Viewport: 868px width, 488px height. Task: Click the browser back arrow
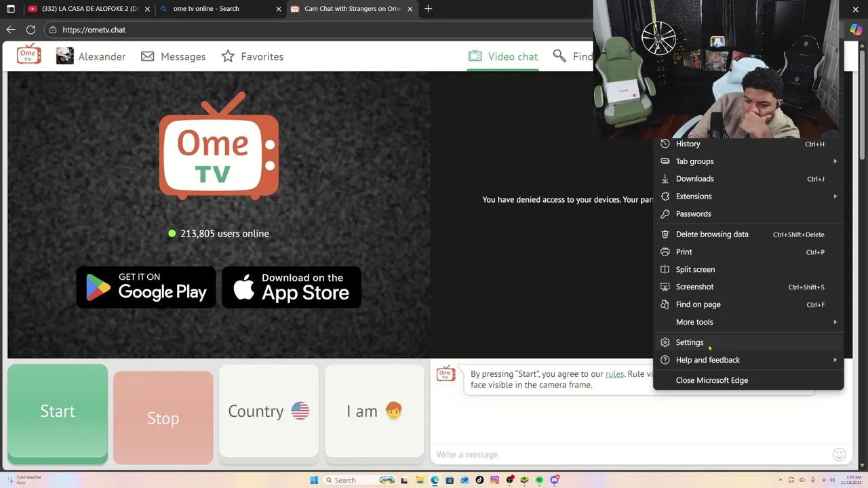10,30
